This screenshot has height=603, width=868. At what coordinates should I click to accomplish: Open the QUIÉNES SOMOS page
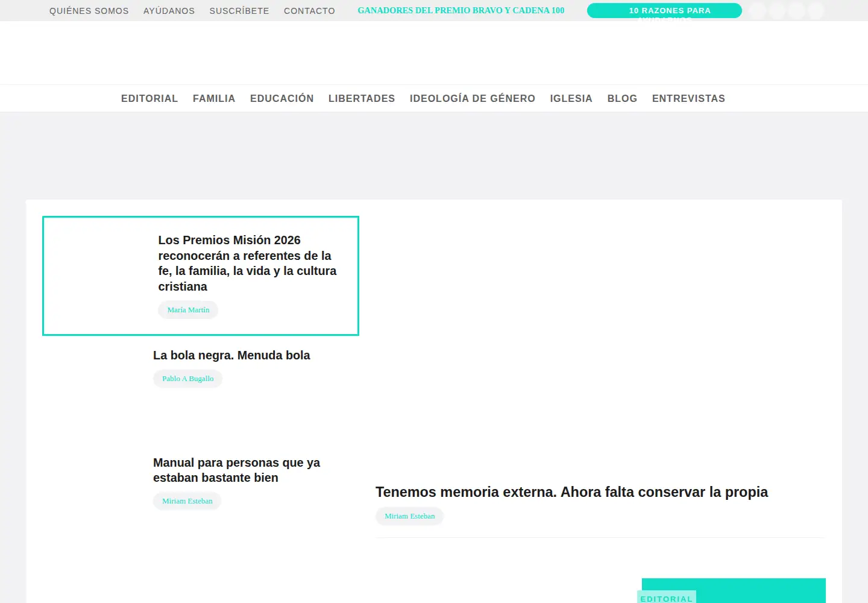coord(89,11)
